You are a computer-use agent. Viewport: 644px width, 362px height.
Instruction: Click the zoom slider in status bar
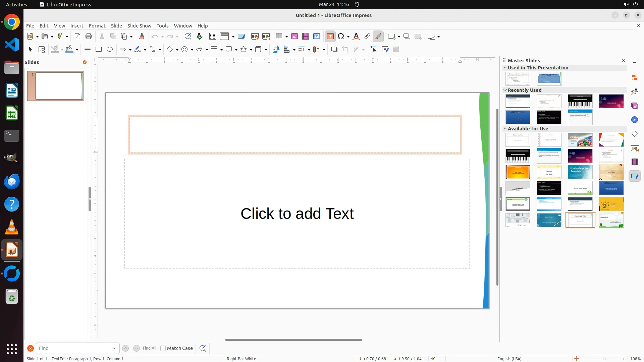[x=604, y=359]
